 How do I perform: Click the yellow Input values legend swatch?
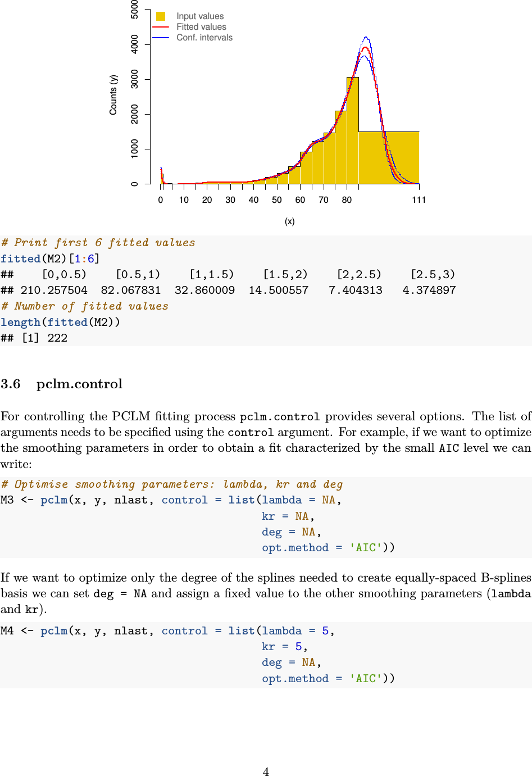coord(161,16)
